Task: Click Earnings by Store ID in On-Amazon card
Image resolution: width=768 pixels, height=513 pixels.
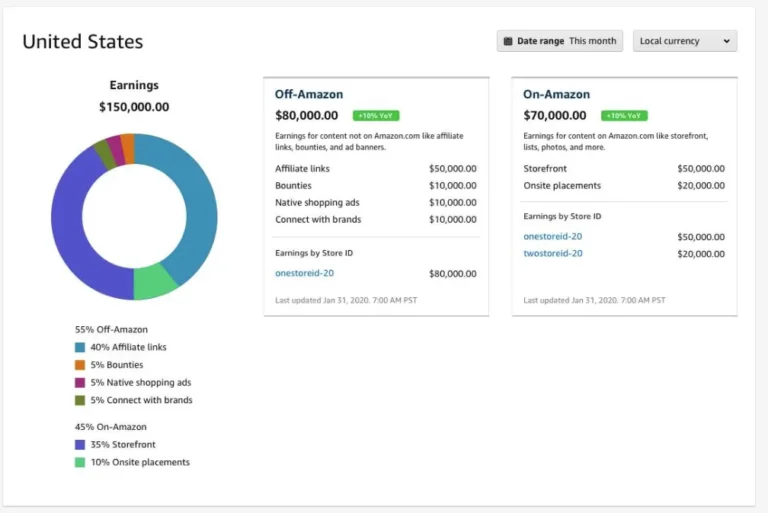Action: 562,217
